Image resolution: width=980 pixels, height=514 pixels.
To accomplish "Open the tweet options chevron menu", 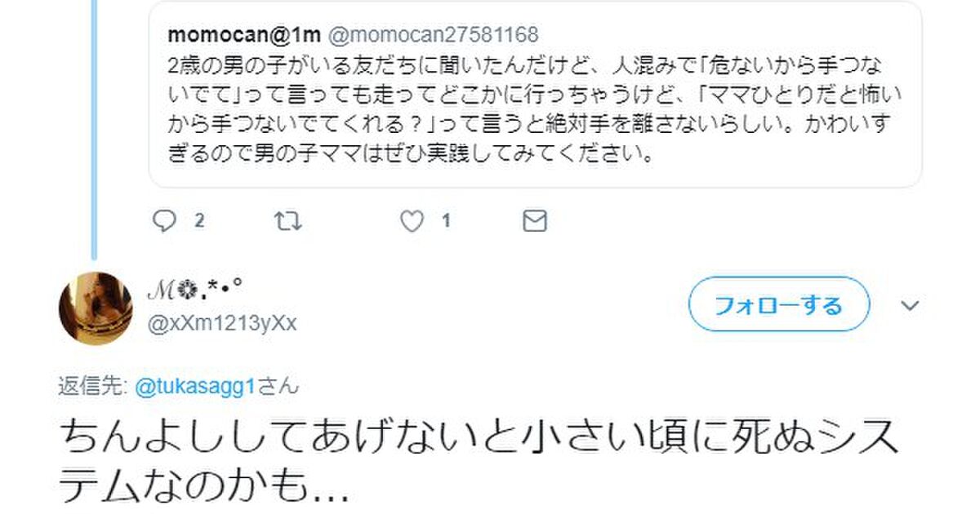I will click(x=910, y=306).
